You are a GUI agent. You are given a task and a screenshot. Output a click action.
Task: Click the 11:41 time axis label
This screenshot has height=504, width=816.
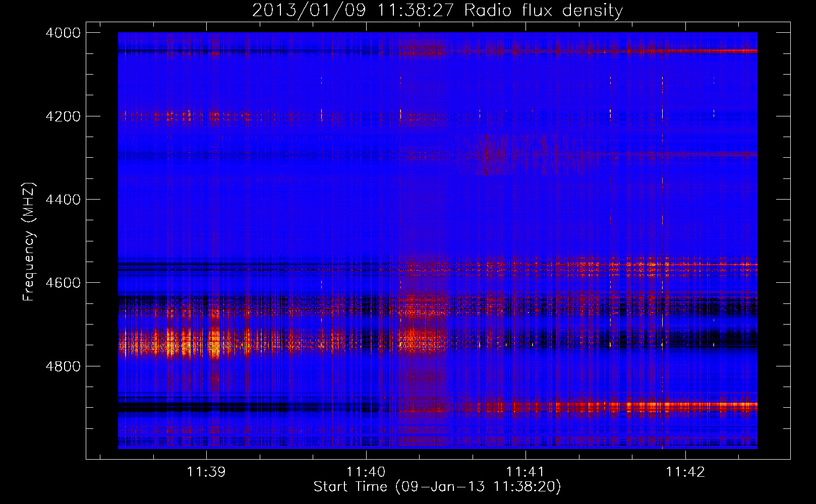pos(526,472)
